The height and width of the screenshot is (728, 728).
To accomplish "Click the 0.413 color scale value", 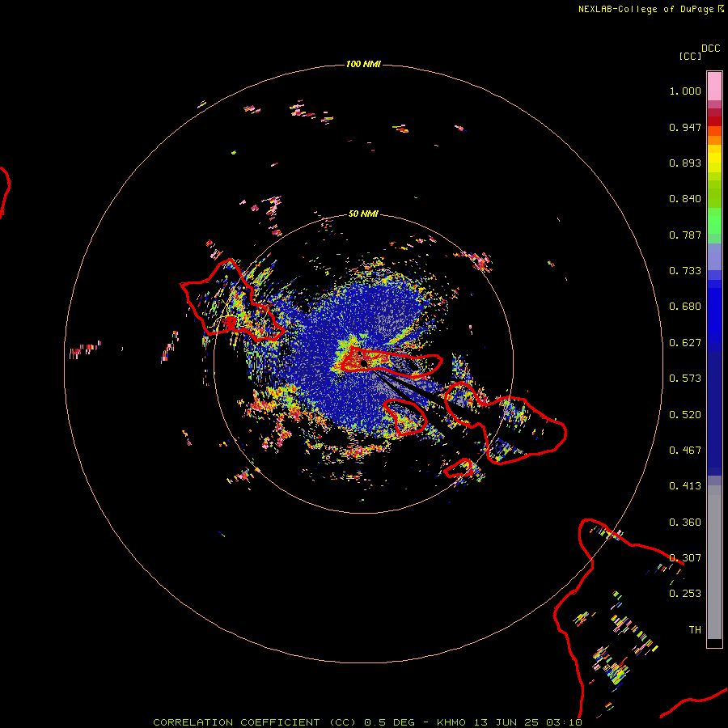I will point(685,486).
